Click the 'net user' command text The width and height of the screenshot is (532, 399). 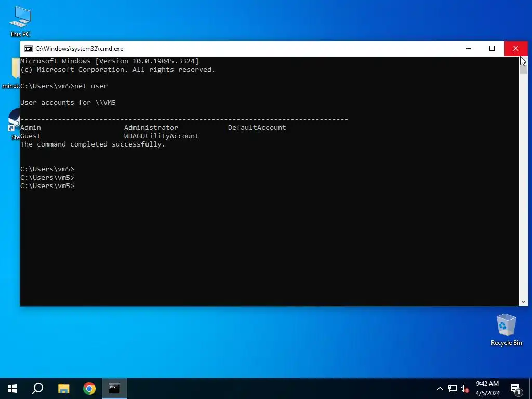(x=91, y=86)
